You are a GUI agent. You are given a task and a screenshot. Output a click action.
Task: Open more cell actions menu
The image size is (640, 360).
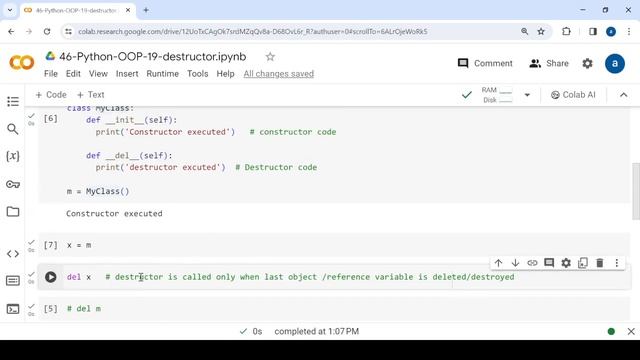tap(617, 263)
